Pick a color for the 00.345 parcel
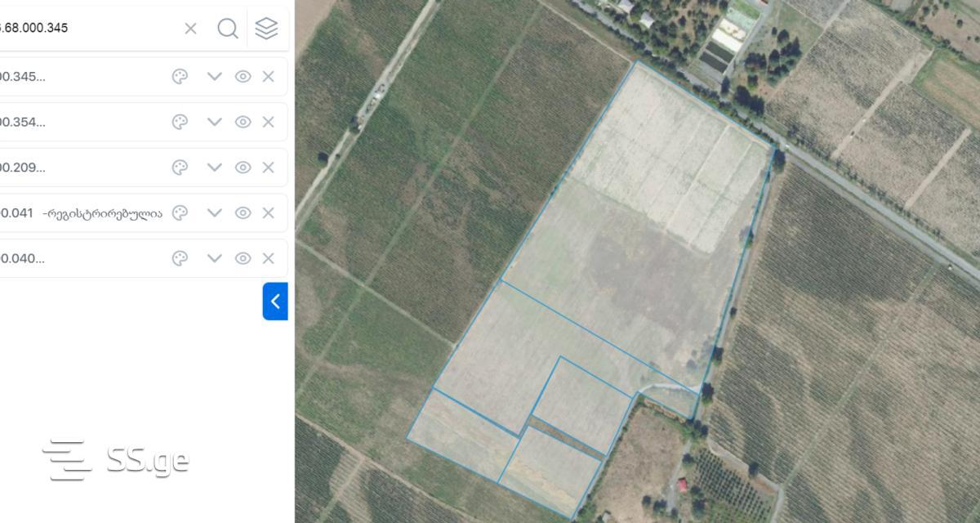Viewport: 980px width, 523px height. tap(180, 76)
